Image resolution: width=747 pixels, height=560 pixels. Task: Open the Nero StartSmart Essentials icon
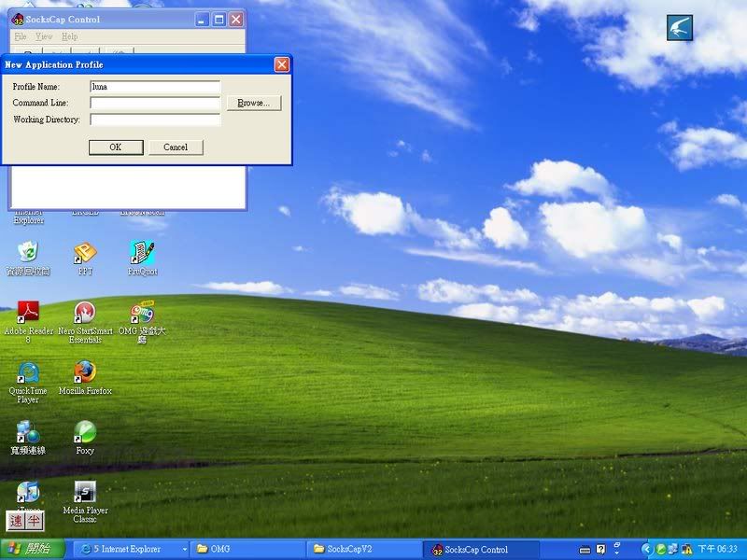point(85,313)
